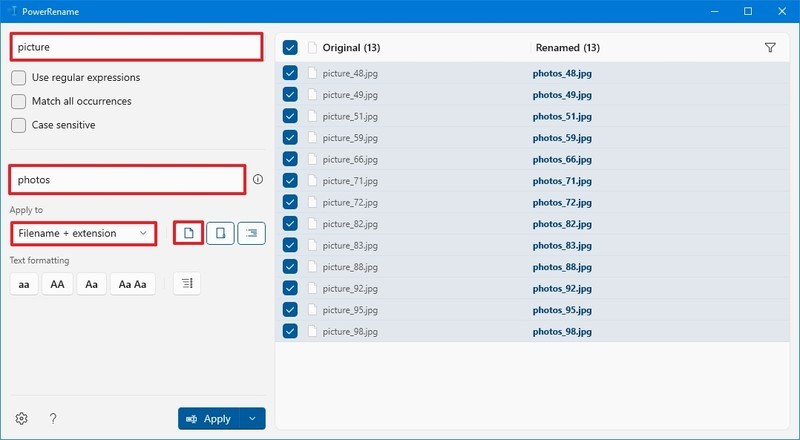
Task: Uncheck the picture_48.jpg file checkbox
Action: 290,73
